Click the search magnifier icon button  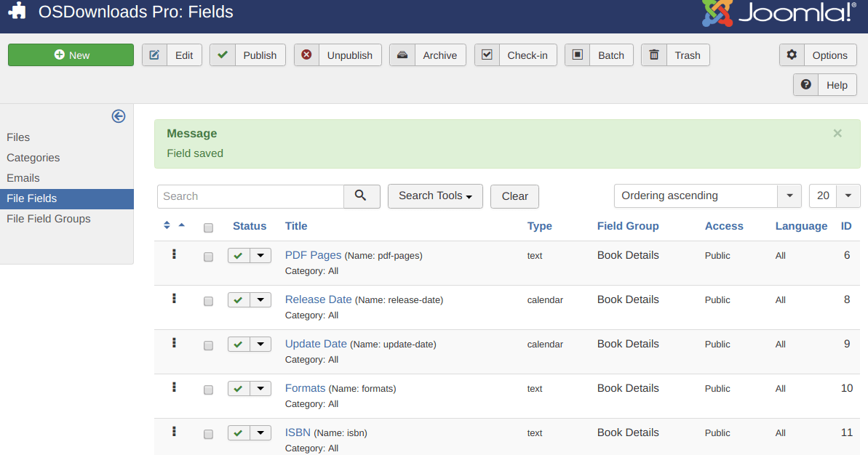tap(362, 196)
